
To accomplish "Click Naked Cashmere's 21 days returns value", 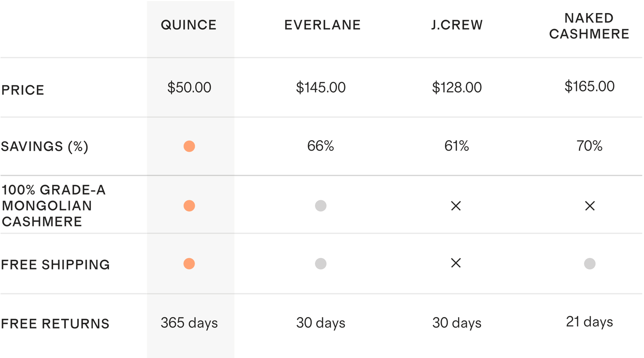I will [590, 322].
